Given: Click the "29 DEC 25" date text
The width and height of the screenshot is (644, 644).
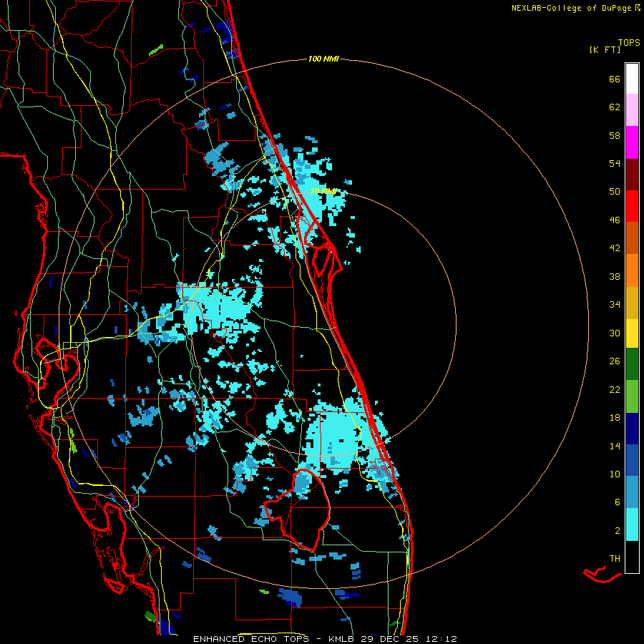Looking at the screenshot, I should pos(389,639).
